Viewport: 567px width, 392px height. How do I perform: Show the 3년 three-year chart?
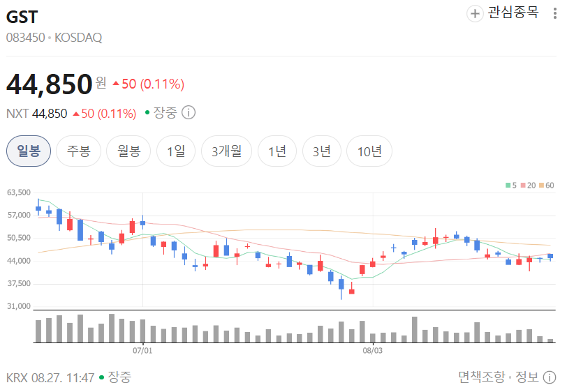click(321, 151)
